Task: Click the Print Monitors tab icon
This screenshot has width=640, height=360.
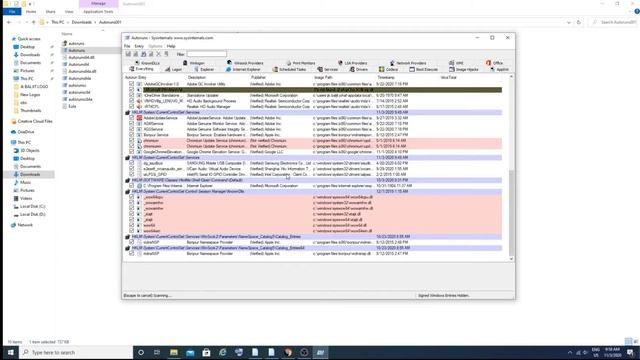Action: 288,63
